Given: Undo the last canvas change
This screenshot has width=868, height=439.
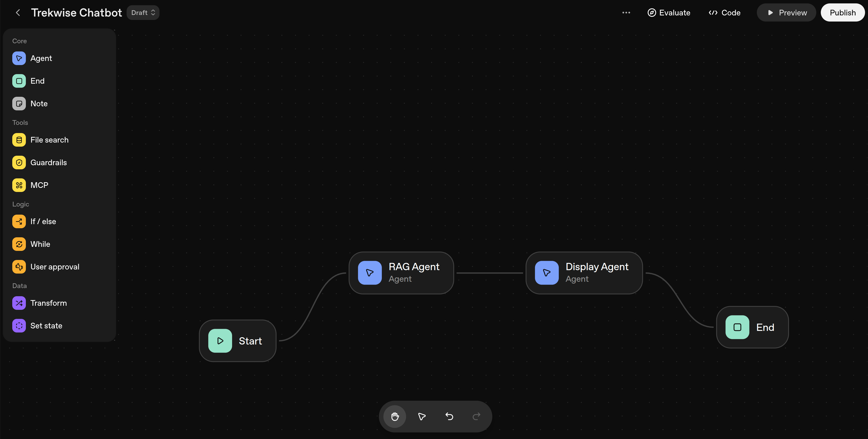Looking at the screenshot, I should point(449,416).
